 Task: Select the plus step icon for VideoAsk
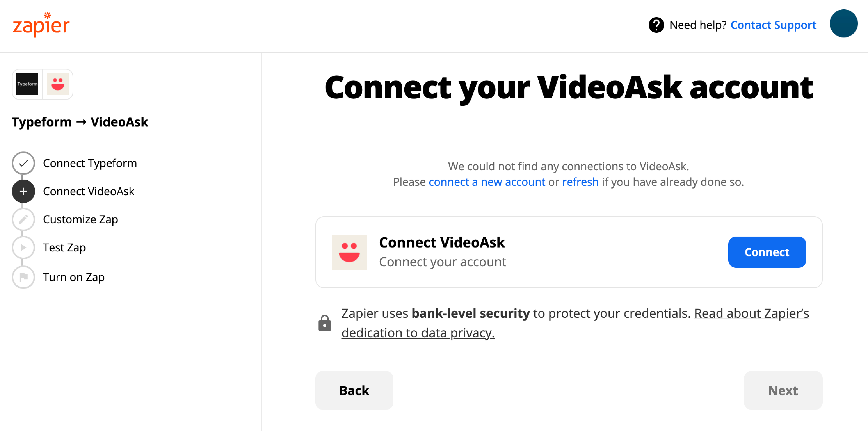point(23,191)
